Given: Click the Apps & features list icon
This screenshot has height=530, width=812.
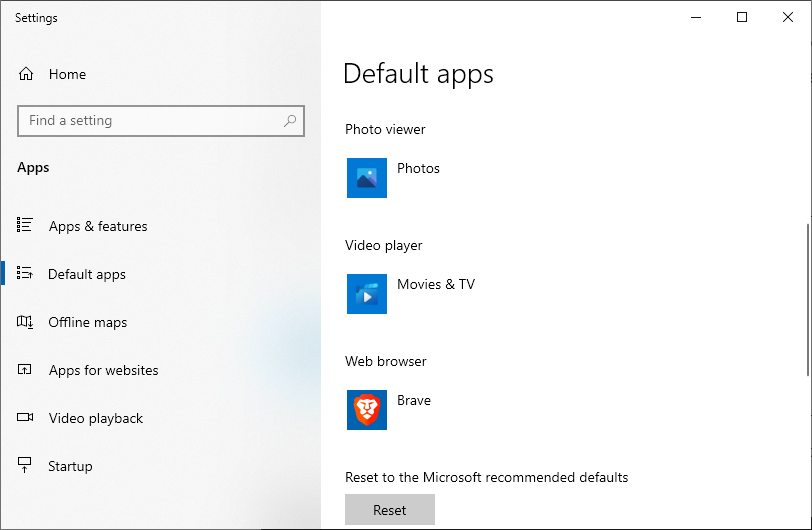Looking at the screenshot, I should pyautogui.click(x=26, y=226).
